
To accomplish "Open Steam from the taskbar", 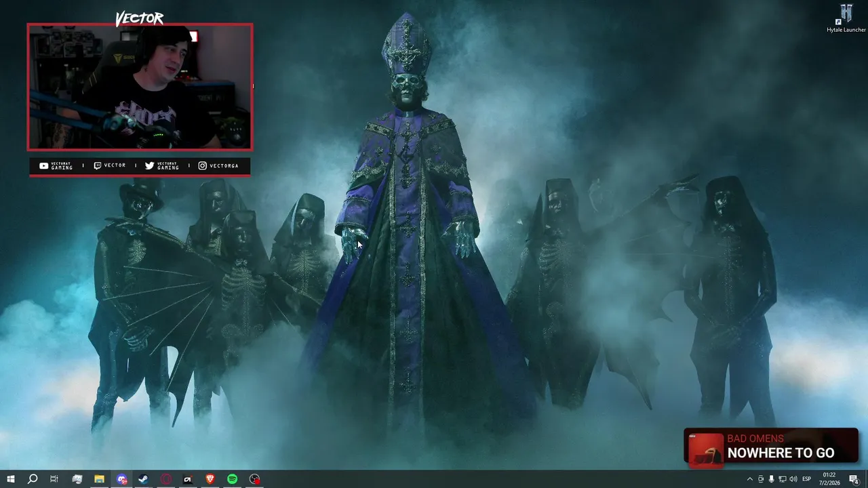I will click(x=143, y=479).
